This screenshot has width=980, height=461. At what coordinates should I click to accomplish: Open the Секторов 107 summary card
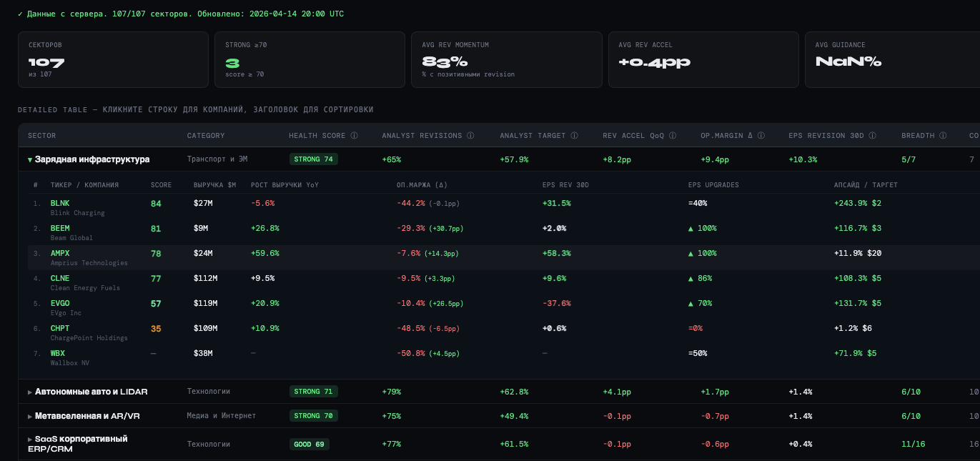(x=113, y=59)
